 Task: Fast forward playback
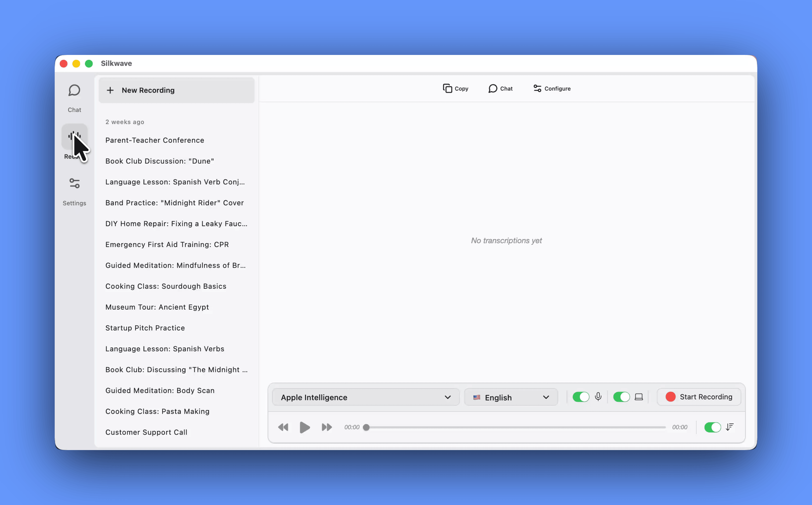(327, 427)
